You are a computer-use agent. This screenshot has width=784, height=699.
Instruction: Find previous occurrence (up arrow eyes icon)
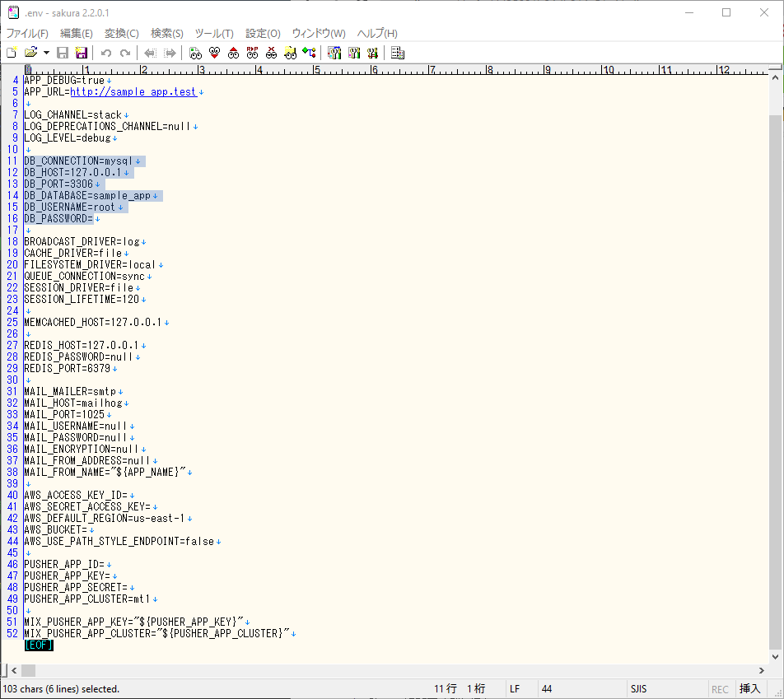[234, 53]
